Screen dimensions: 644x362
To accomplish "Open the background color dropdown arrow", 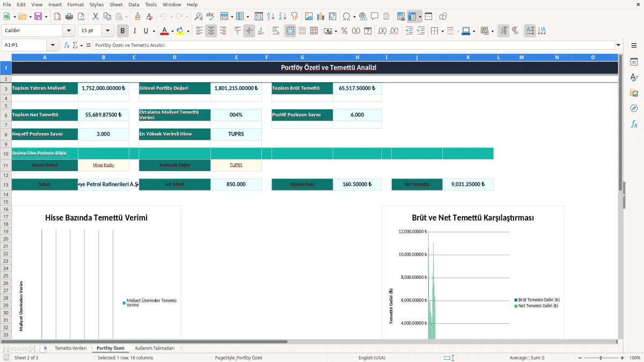I will [188, 31].
